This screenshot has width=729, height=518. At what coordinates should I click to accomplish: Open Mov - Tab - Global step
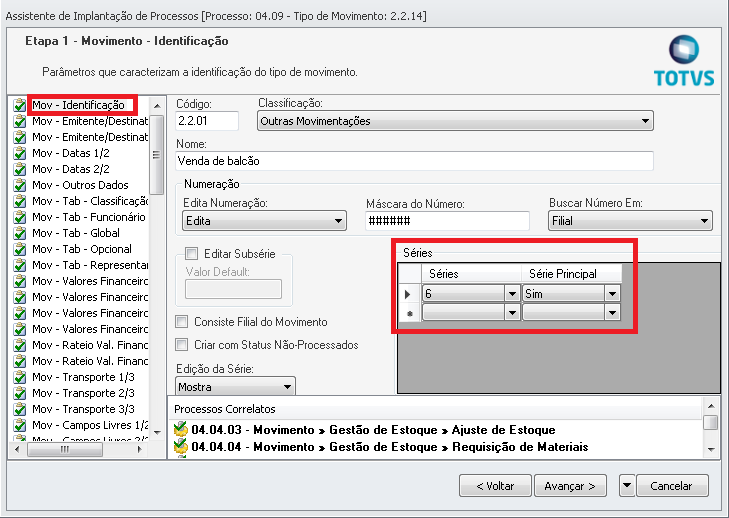coord(76,233)
